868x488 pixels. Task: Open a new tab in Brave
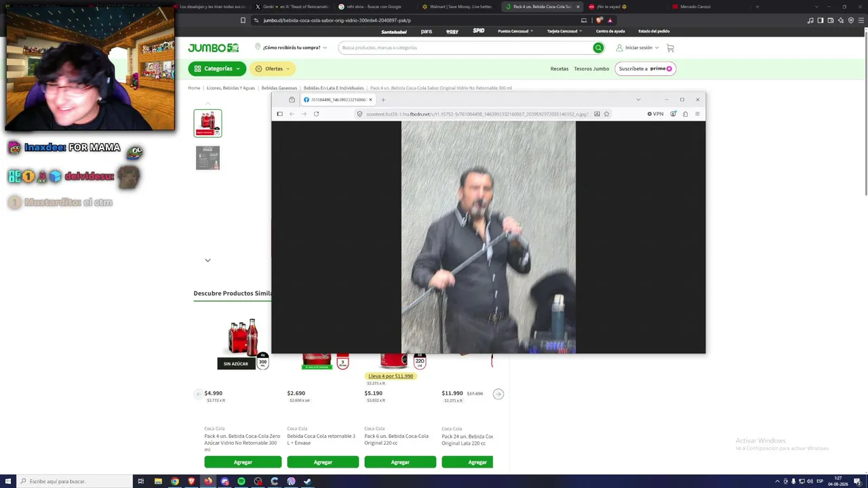pyautogui.click(x=757, y=7)
